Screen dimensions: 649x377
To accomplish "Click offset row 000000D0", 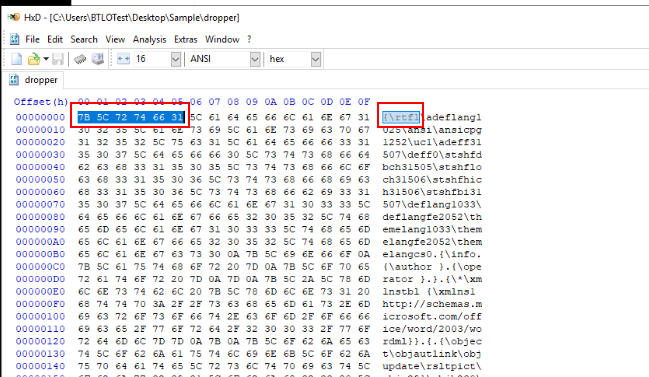I will point(41,279).
